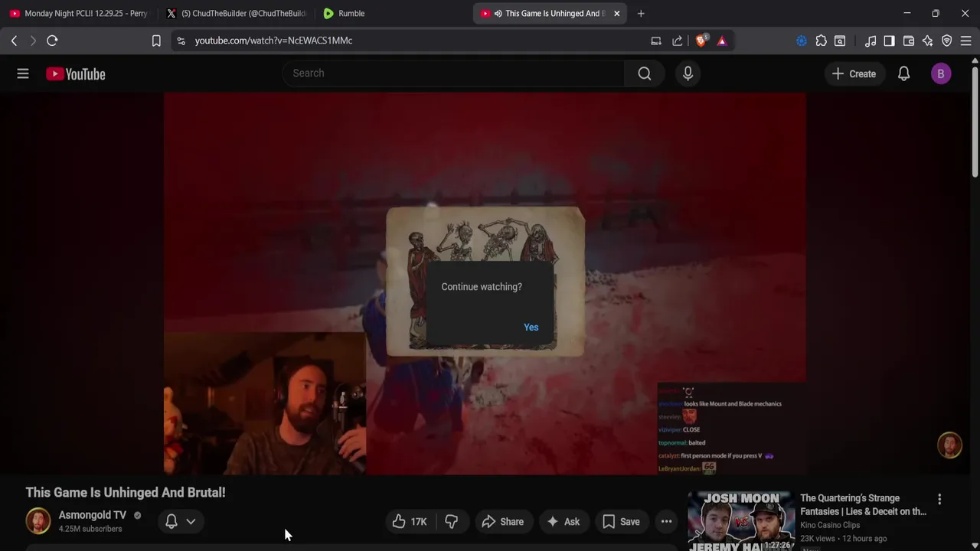This screenshot has width=980, height=551.
Task: Click the page vertical scrollbar
Action: [x=975, y=122]
